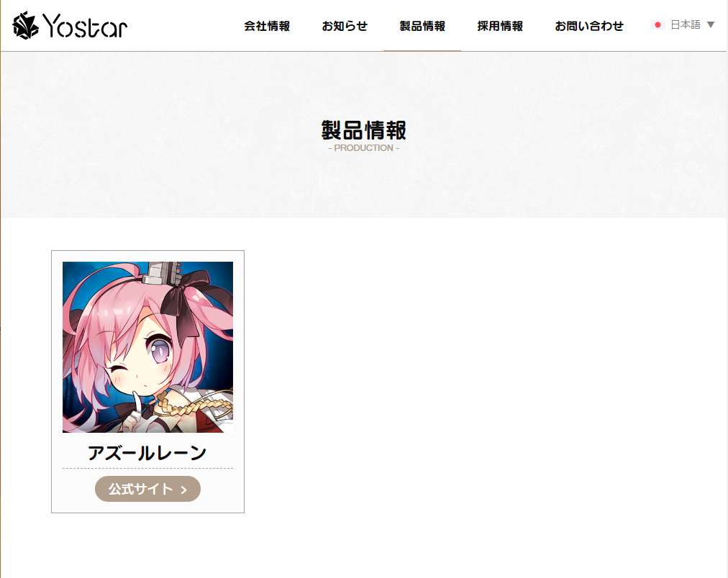Viewport: 728px width, 578px height.
Task: Click the Yostar wordmark text
Action: tap(85, 25)
